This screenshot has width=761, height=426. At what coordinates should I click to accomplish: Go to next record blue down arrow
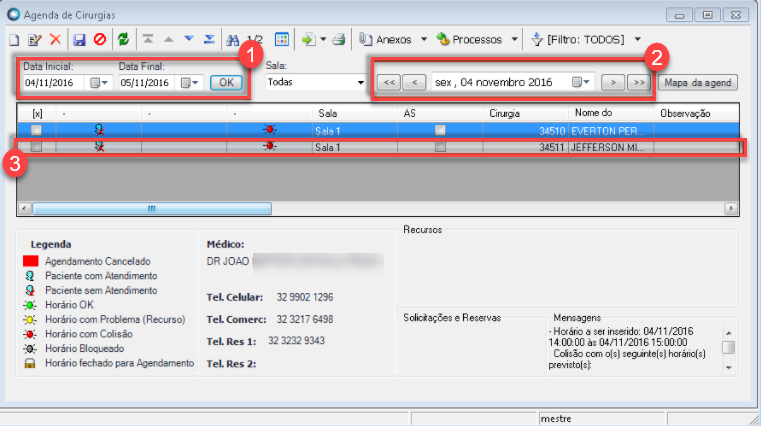point(189,39)
